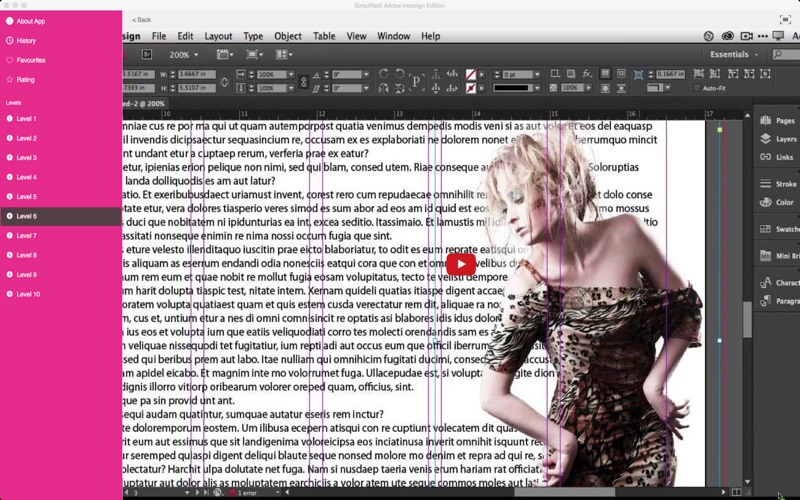The image size is (800, 500).
Task: Open the Layers panel
Action: (x=778, y=139)
